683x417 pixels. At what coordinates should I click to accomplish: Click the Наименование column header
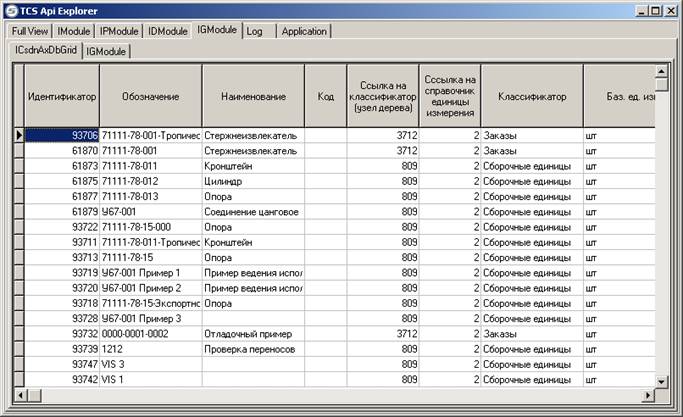(253, 97)
